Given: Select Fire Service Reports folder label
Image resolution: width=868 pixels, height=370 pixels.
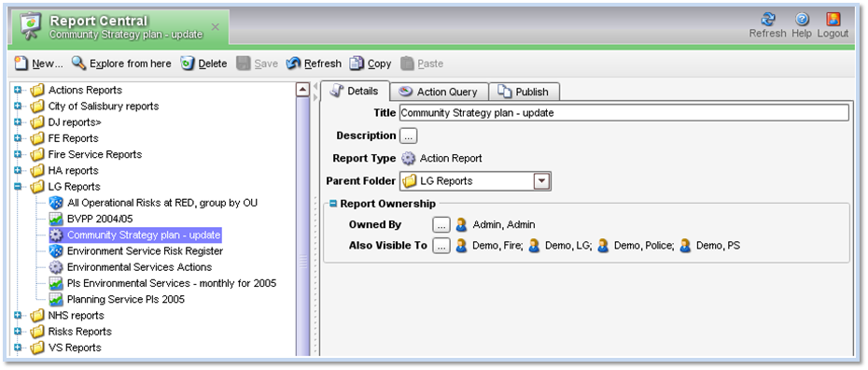Looking at the screenshot, I should (x=94, y=154).
